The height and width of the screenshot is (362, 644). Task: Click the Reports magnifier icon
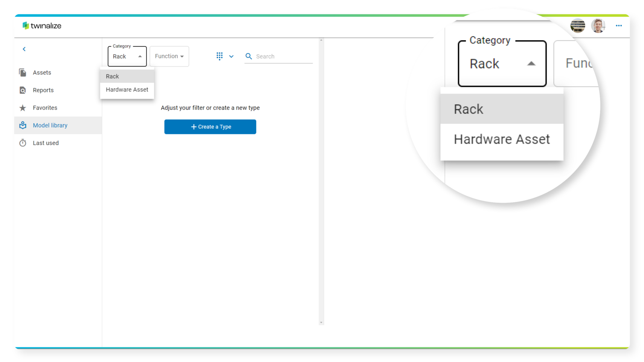click(23, 90)
